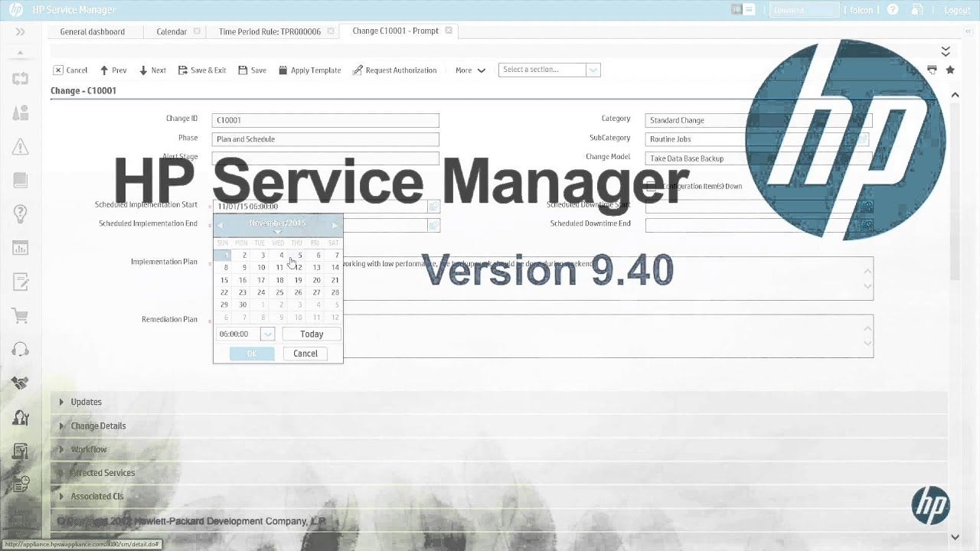The height and width of the screenshot is (551, 980).
Task: Open the time dropdown showing 06:00:00
Action: [x=267, y=334]
